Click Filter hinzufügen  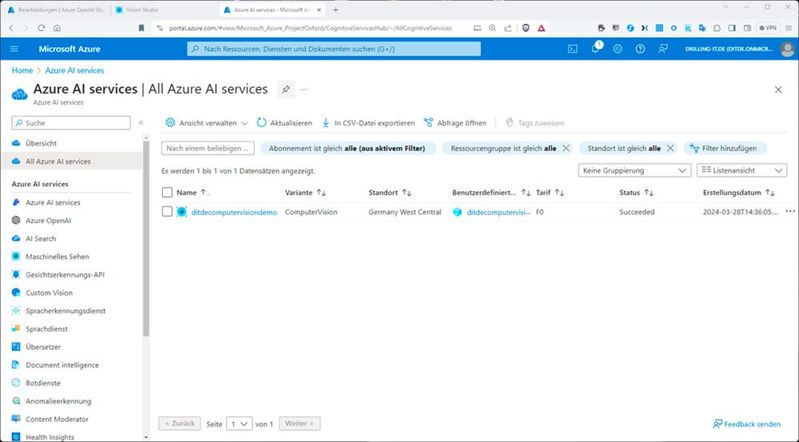(x=724, y=148)
